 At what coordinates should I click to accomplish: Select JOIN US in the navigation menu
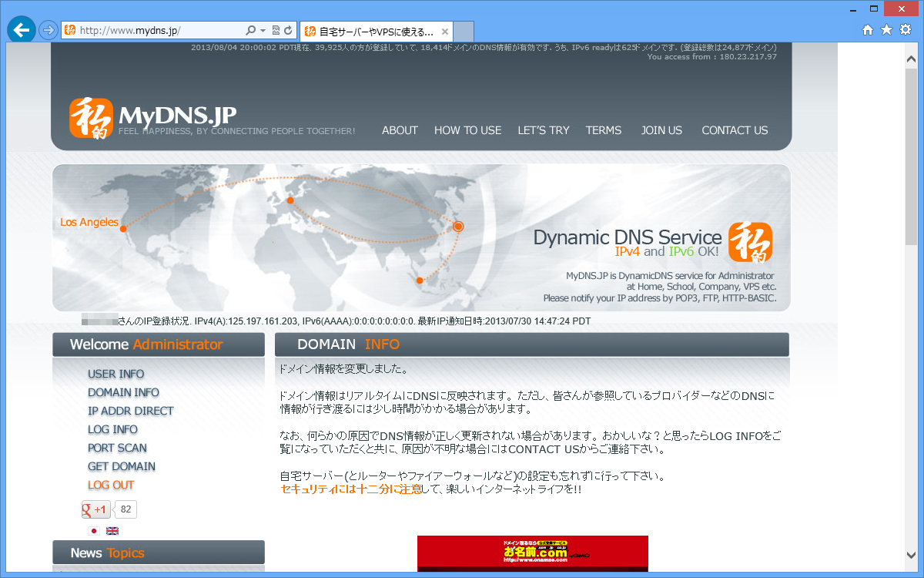click(661, 130)
